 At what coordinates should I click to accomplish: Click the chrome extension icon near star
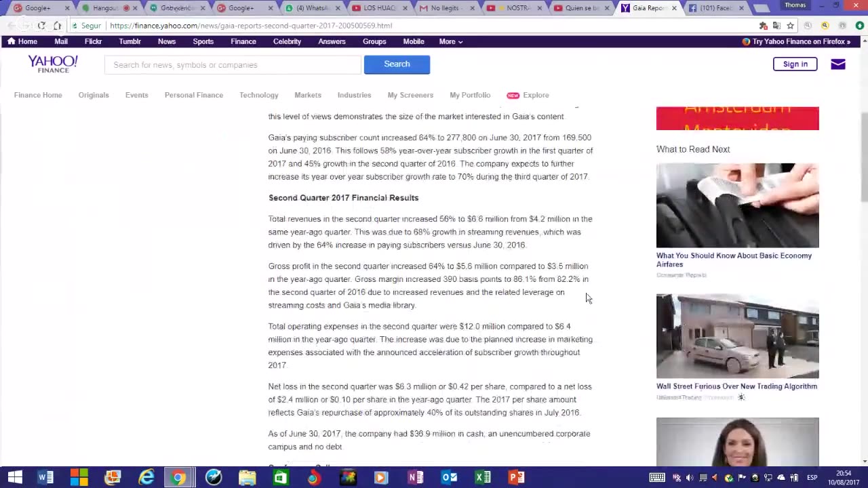(763, 26)
